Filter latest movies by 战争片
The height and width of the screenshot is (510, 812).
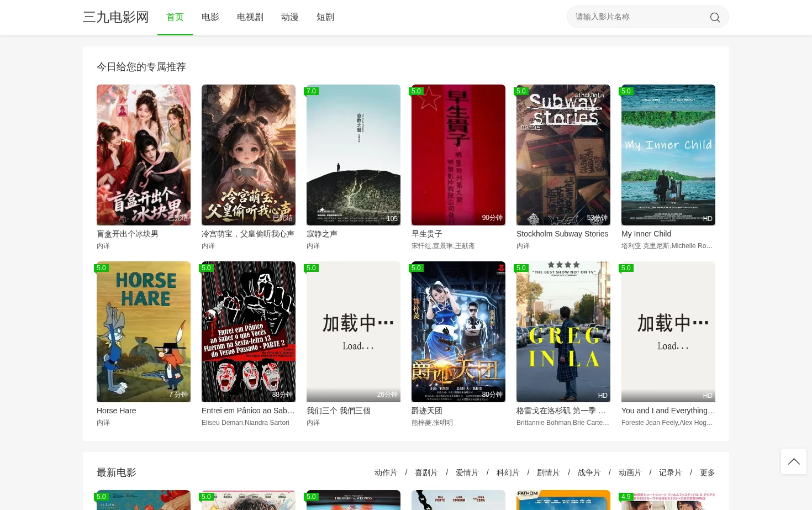pos(589,472)
